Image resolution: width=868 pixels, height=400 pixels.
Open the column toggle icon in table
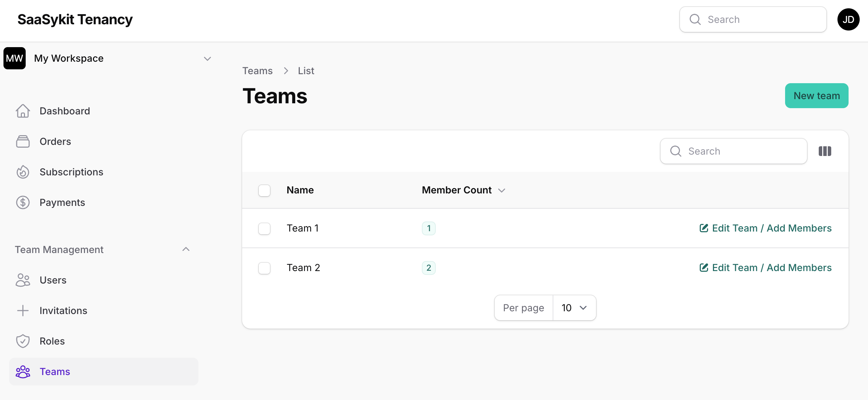tap(825, 151)
